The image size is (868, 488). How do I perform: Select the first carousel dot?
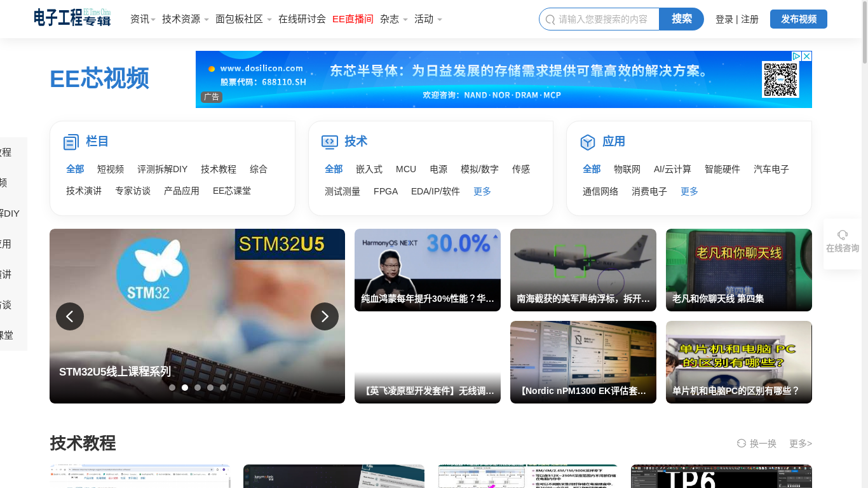coord(172,388)
